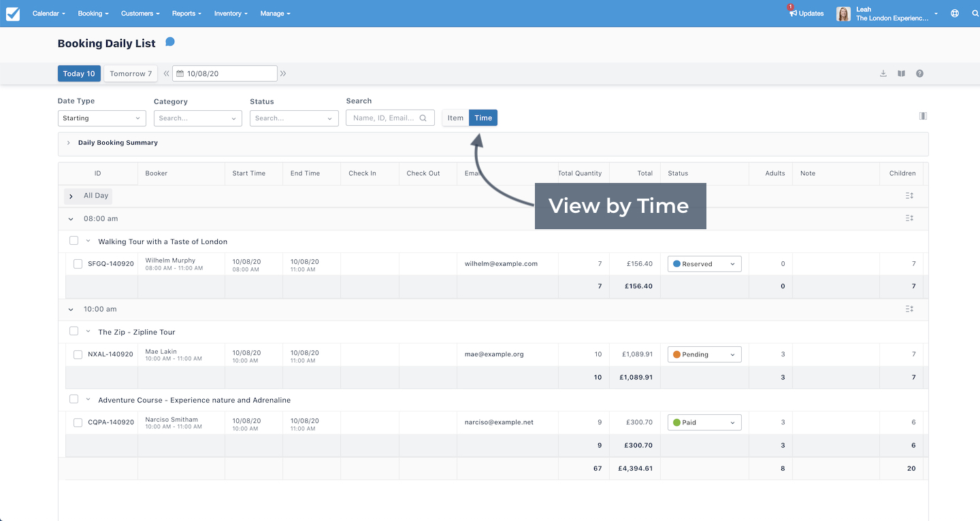Tick checkbox for Adventure Course group
This screenshot has height=521, width=980.
[73, 399]
